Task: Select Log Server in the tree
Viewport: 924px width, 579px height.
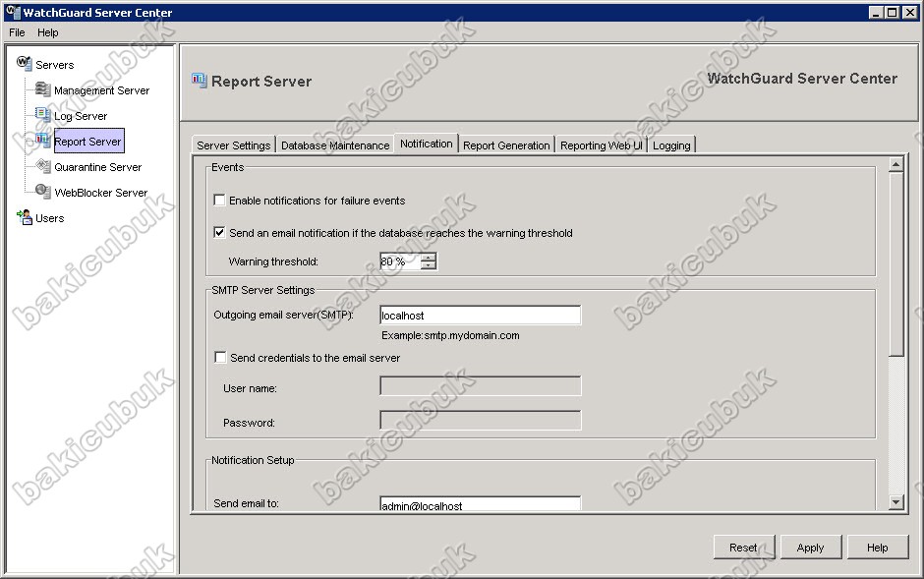Action: [81, 116]
